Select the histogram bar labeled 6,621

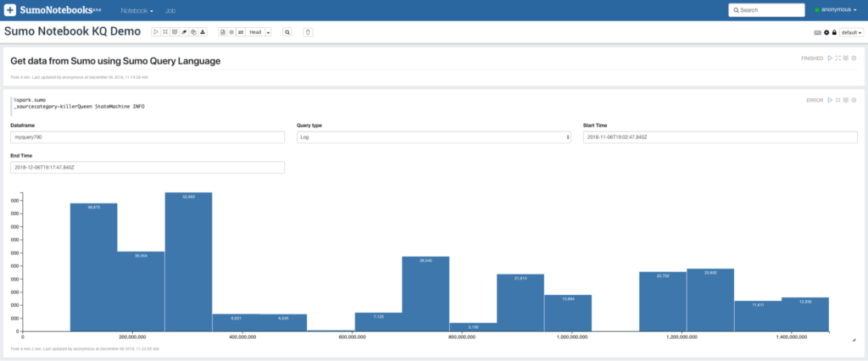[x=236, y=323]
